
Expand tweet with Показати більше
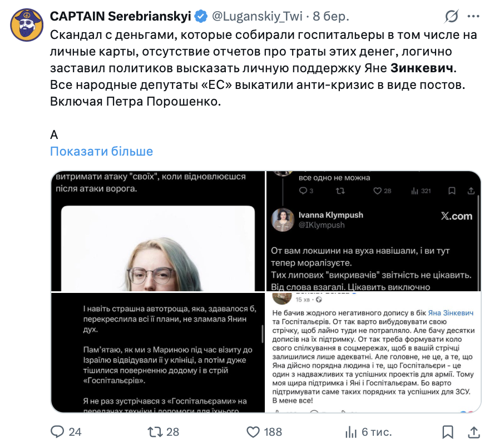coord(101,151)
